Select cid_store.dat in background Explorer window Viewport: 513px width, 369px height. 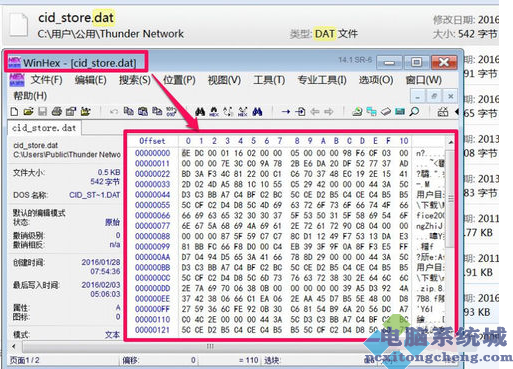click(x=76, y=18)
